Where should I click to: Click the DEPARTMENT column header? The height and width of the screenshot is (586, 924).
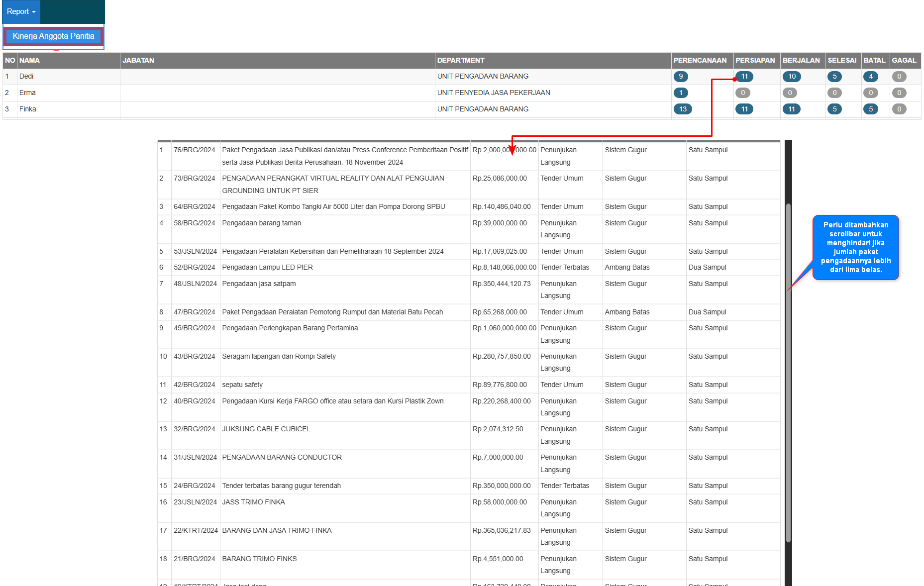pyautogui.click(x=460, y=60)
